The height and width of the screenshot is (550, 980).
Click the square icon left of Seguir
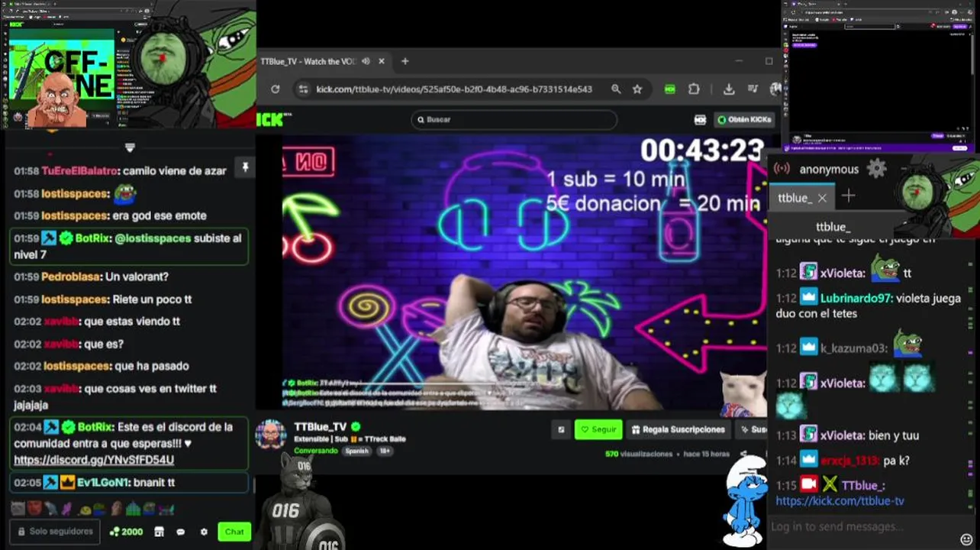(561, 429)
